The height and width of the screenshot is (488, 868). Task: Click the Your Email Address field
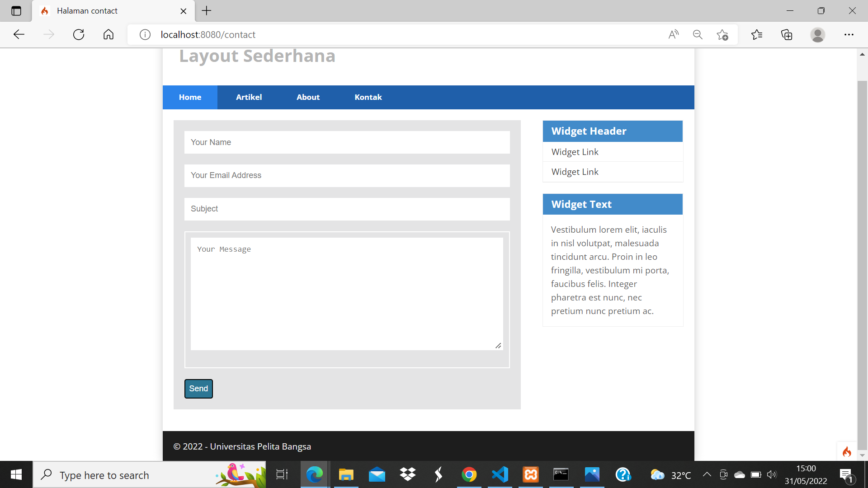[347, 175]
